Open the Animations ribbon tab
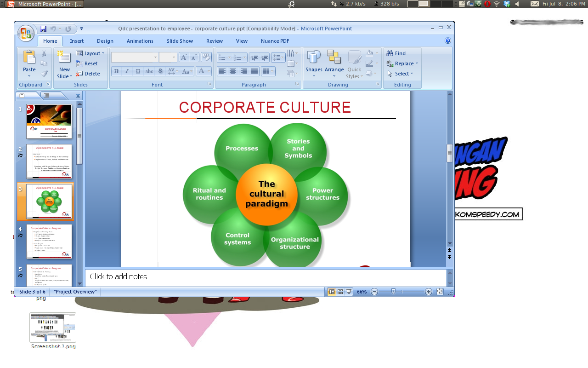Screen dimensions: 588x368 140,41
